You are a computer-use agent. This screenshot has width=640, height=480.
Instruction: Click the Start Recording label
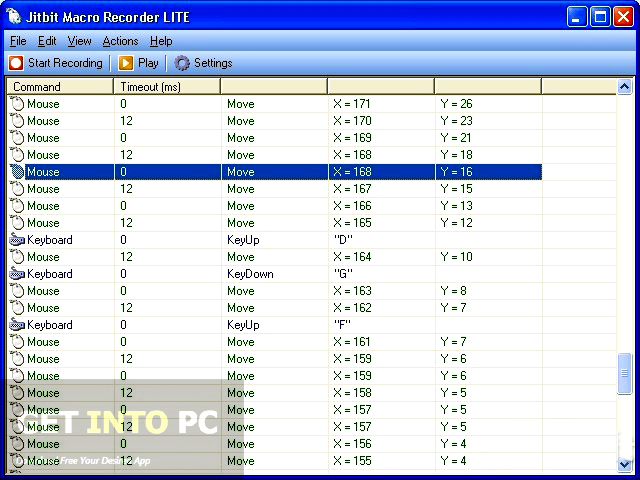pos(65,63)
